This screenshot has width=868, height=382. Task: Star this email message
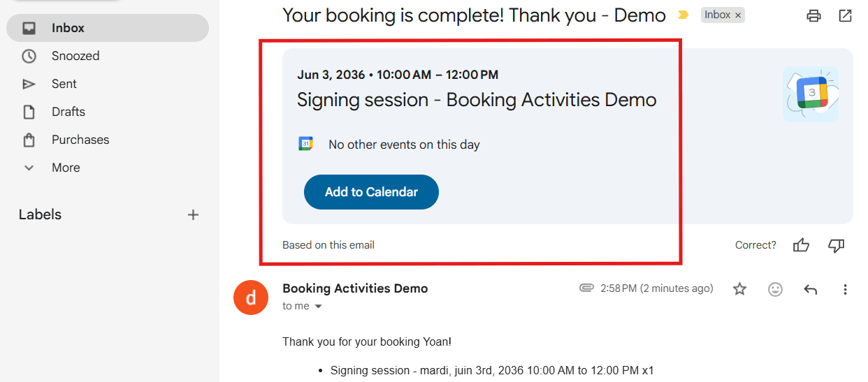point(739,289)
